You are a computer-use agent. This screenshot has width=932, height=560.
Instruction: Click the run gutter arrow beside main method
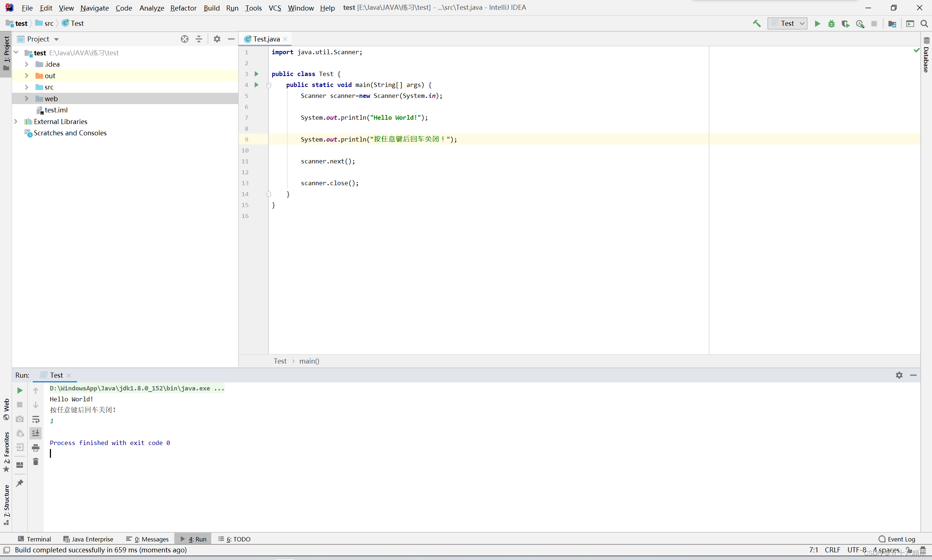coord(256,85)
